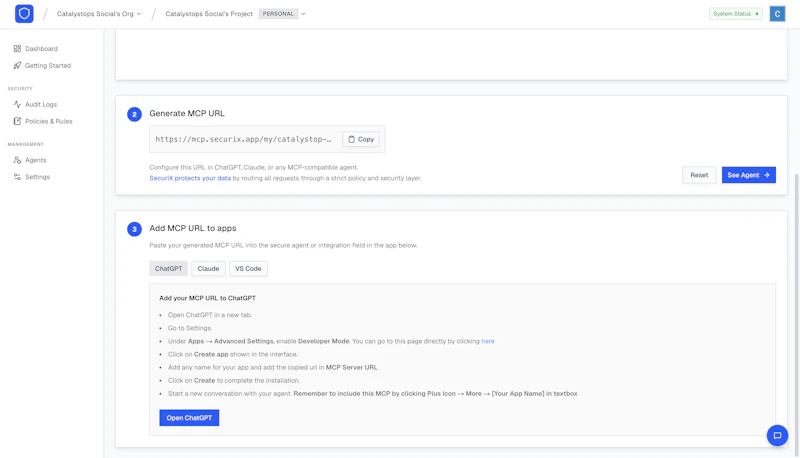800x458 pixels.
Task: Open Policies & Rules
Action: point(43,121)
